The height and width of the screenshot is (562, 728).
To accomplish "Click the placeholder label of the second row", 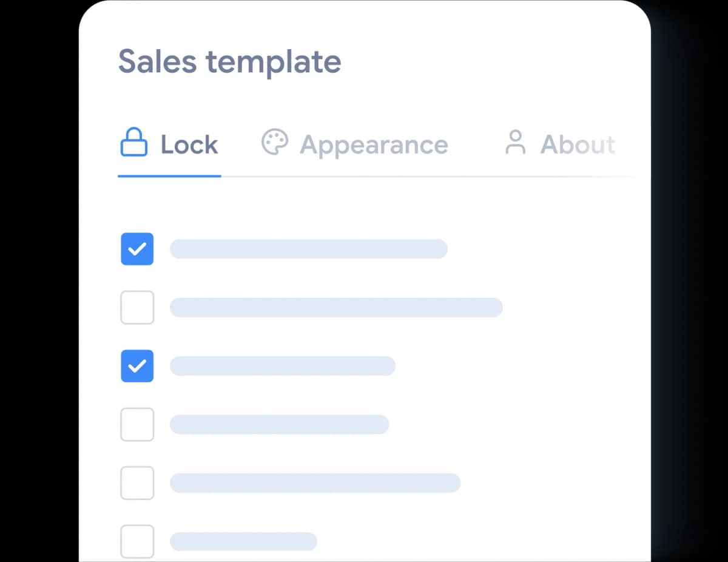I will [x=336, y=307].
